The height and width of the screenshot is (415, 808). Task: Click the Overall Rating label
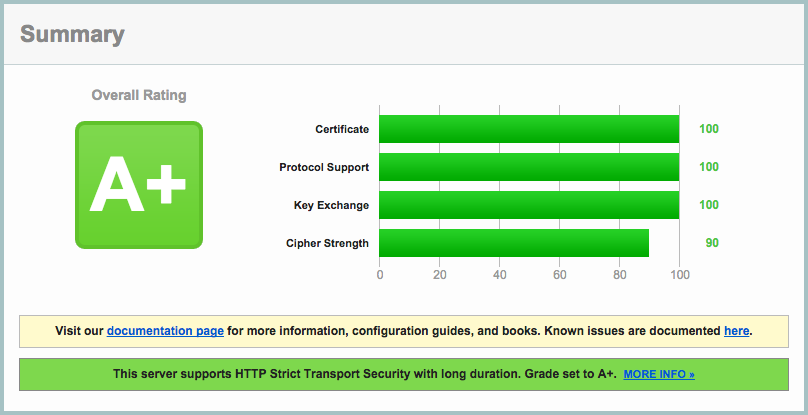[139, 95]
